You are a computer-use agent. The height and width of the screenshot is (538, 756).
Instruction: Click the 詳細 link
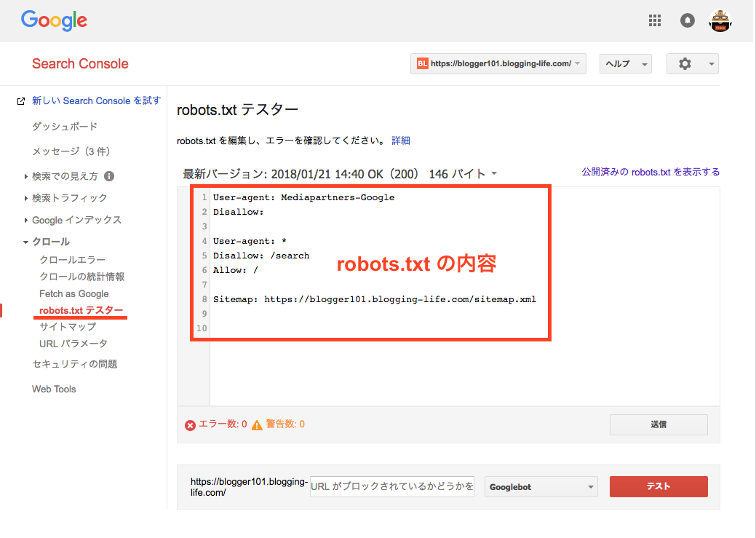tap(401, 141)
